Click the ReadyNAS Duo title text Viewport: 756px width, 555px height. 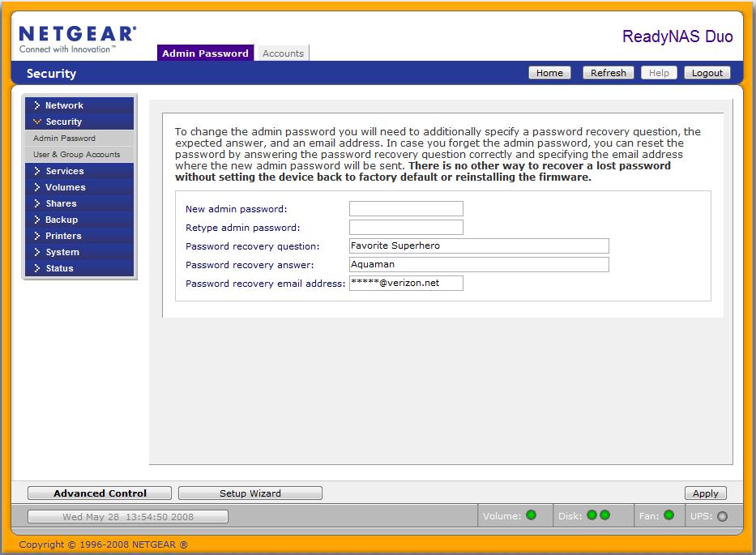[677, 36]
